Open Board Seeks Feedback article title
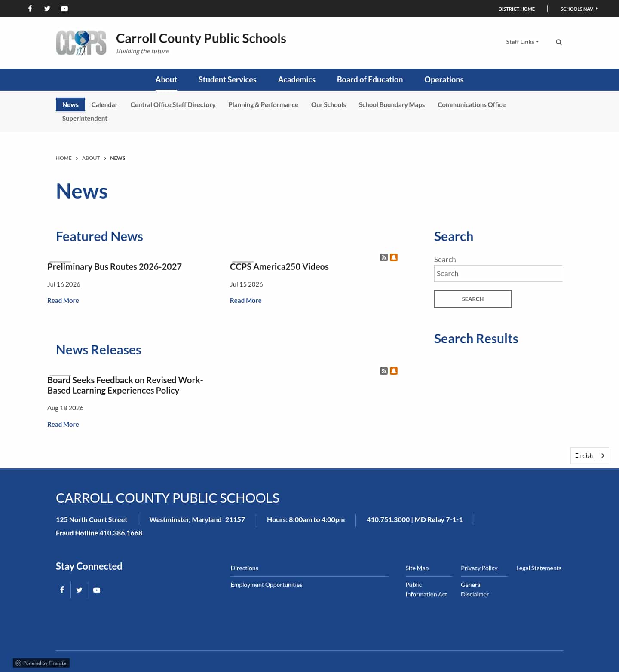This screenshot has height=672, width=619. point(125,385)
